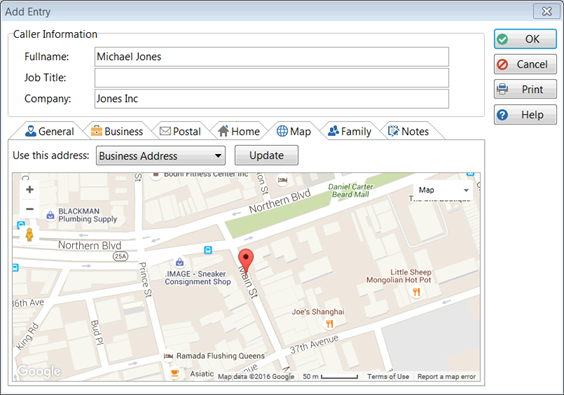
Task: Click the globe icon on Map tab
Action: (282, 131)
